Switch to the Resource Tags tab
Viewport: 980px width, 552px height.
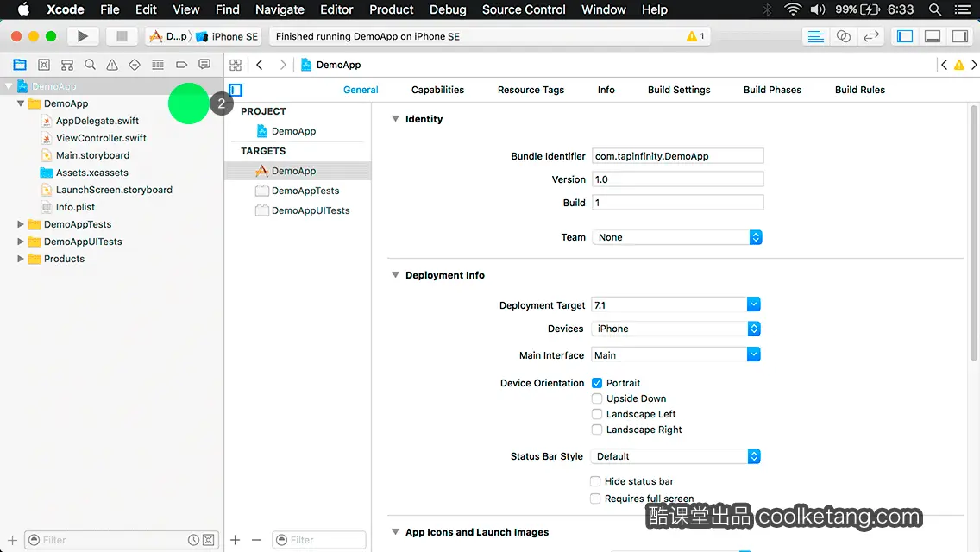click(x=531, y=90)
